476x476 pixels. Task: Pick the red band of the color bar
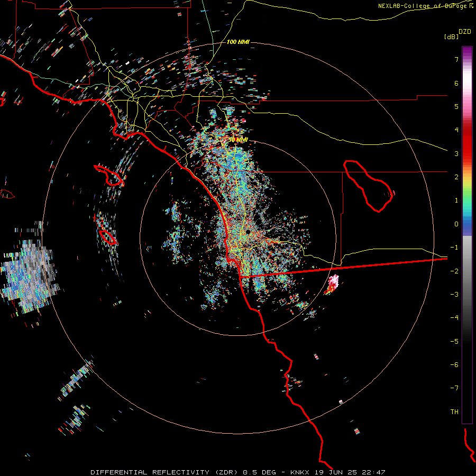point(467,149)
